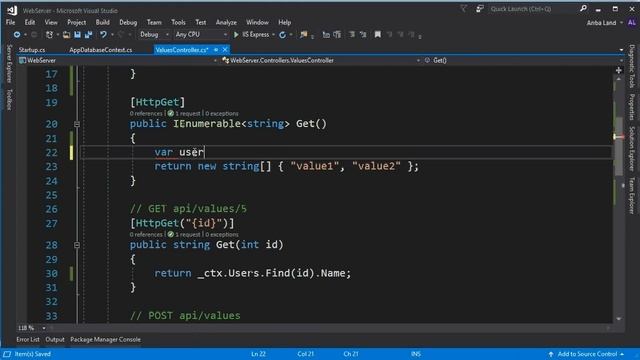Switch to the AppDatabaseContext.cs tab
Viewport: 640px width, 360px height.
[100, 50]
